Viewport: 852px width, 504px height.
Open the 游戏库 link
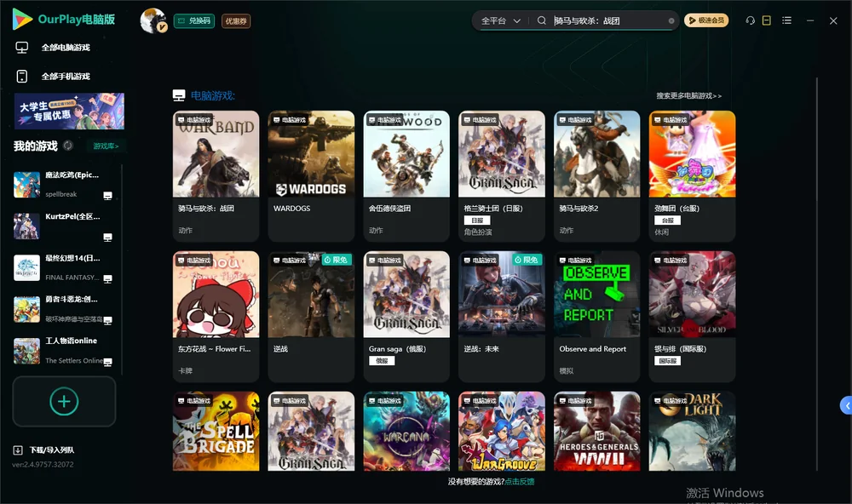click(106, 146)
